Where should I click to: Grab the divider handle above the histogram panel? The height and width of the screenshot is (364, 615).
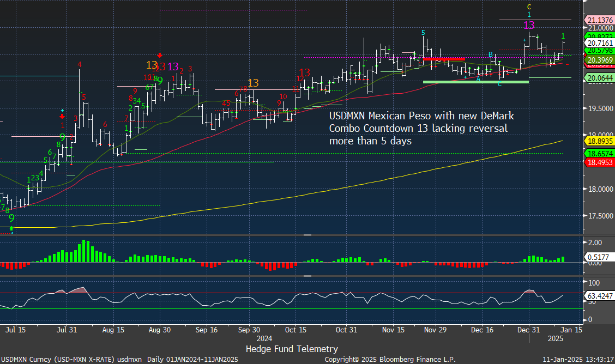click(x=307, y=235)
